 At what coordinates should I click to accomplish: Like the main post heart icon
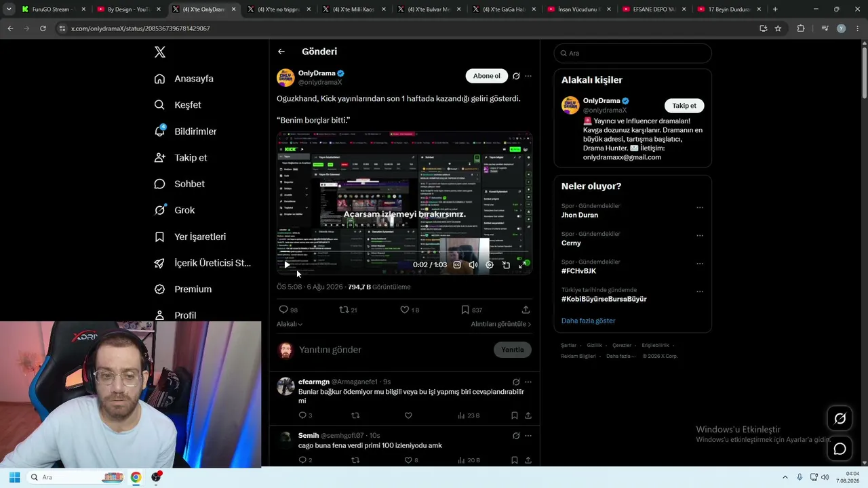(410, 310)
